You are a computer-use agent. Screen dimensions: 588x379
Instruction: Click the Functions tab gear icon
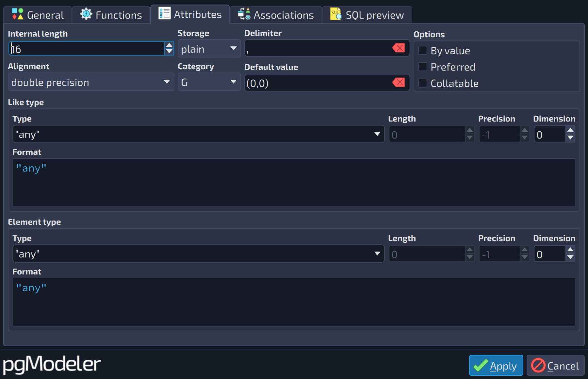(x=86, y=14)
